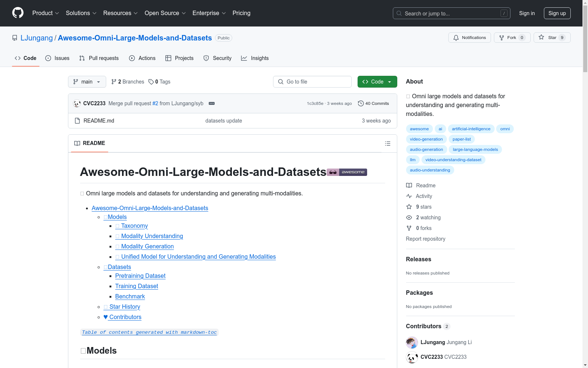
Task: Select the README tab header
Action: 90,143
